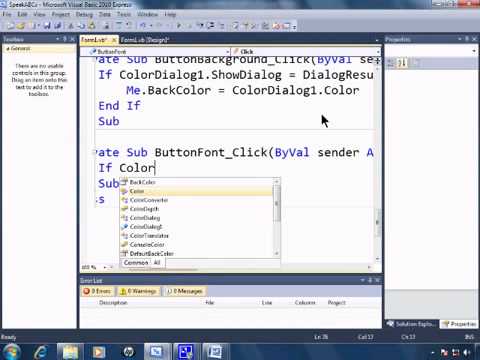Open the editor zoom level dropdown
Screen dimensions: 480x360
point(105,267)
